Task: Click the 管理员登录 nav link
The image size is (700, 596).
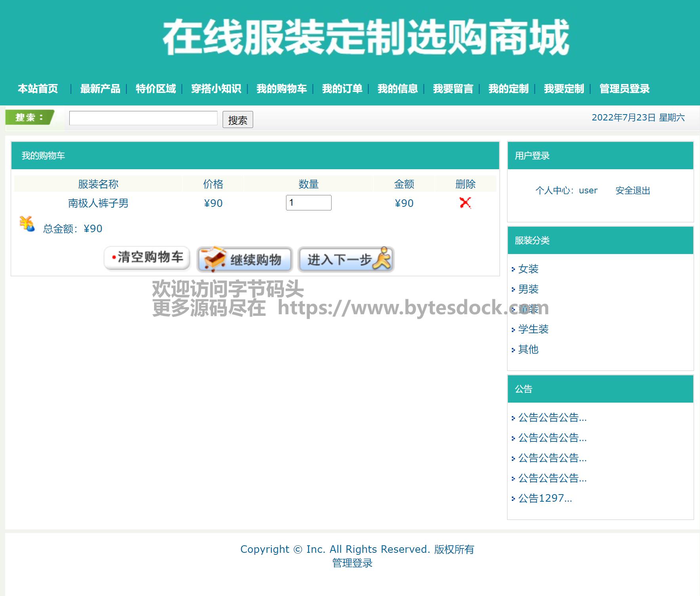Action: click(x=624, y=89)
